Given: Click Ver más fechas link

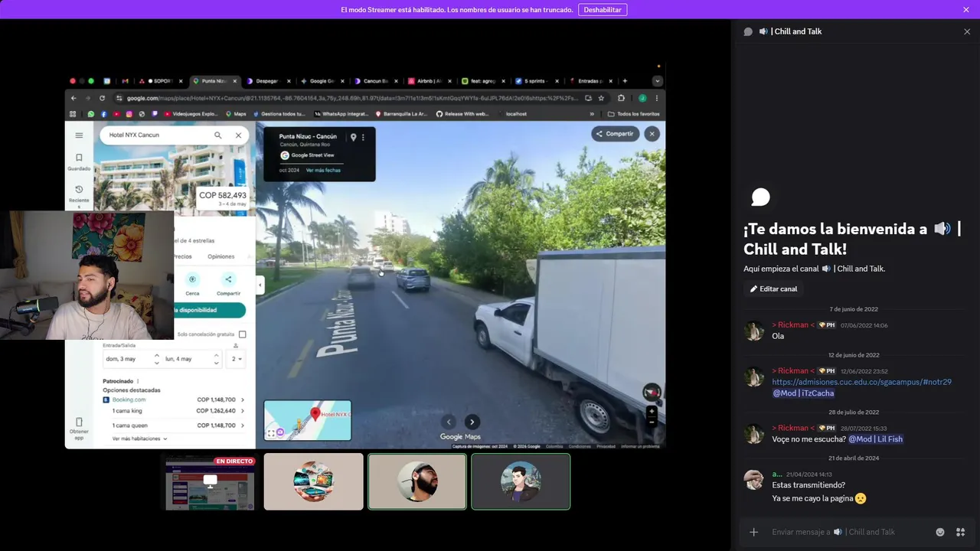Looking at the screenshot, I should click(x=323, y=170).
